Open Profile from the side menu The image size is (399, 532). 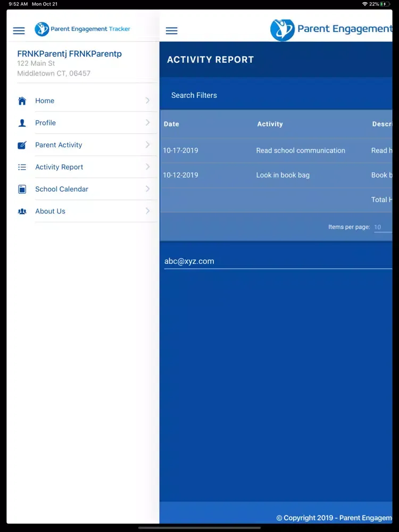[87, 123]
